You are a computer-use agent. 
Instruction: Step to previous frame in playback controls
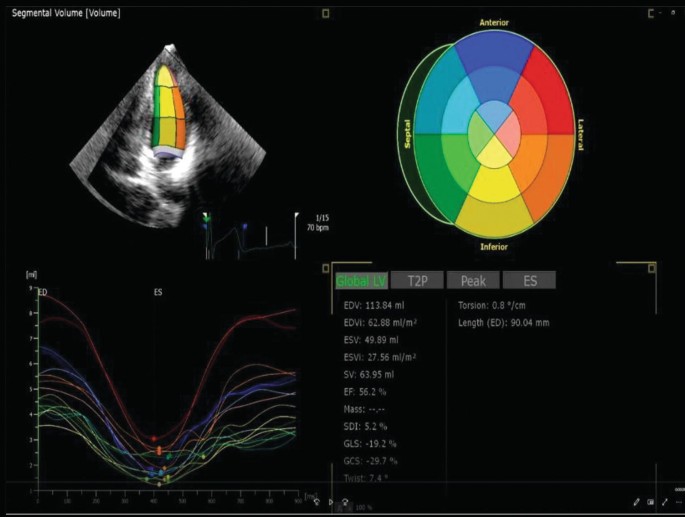click(316, 502)
